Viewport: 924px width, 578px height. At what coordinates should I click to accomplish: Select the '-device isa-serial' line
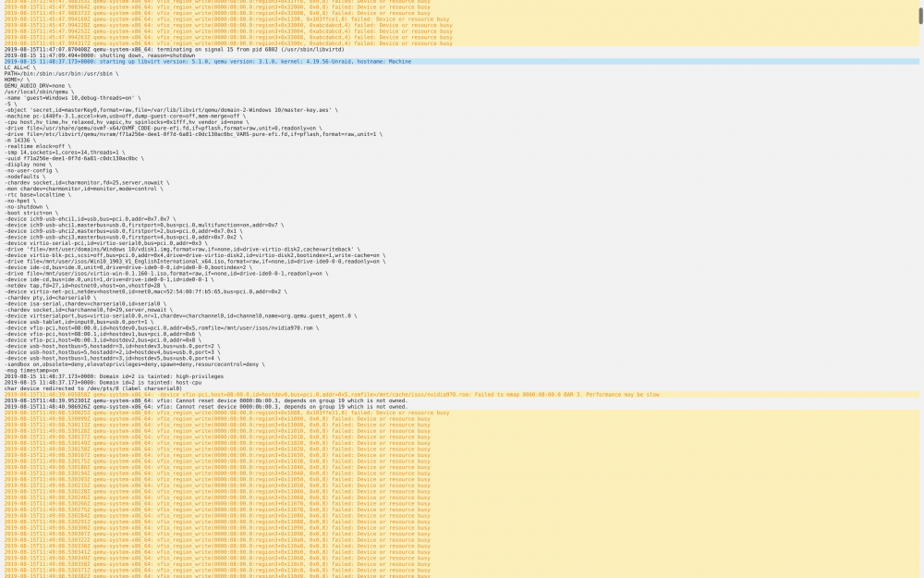click(x=85, y=303)
